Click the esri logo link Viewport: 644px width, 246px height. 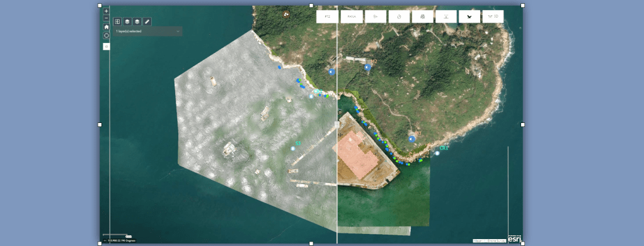click(x=514, y=238)
